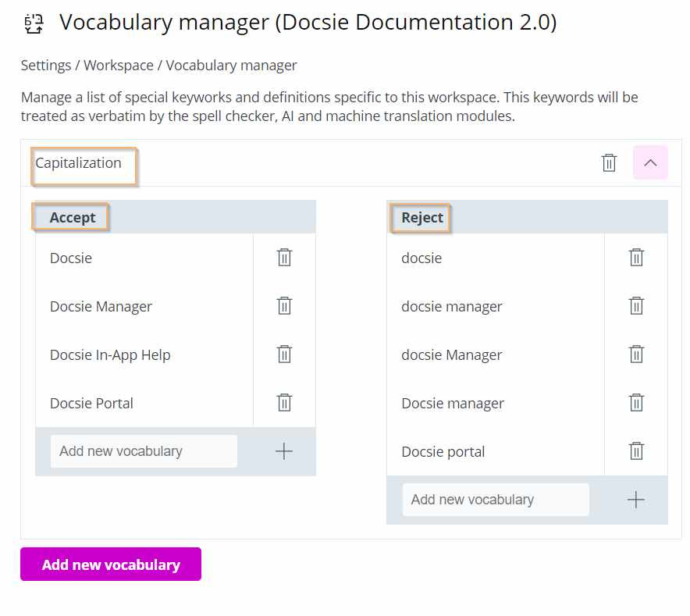Select rejected entry lowercase docsie
The height and width of the screenshot is (616, 690).
point(421,258)
